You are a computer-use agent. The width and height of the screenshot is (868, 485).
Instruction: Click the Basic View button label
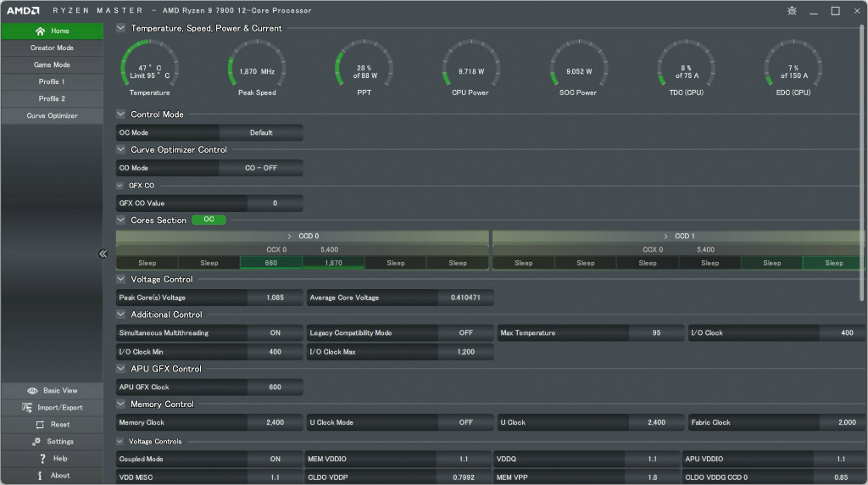pyautogui.click(x=60, y=390)
